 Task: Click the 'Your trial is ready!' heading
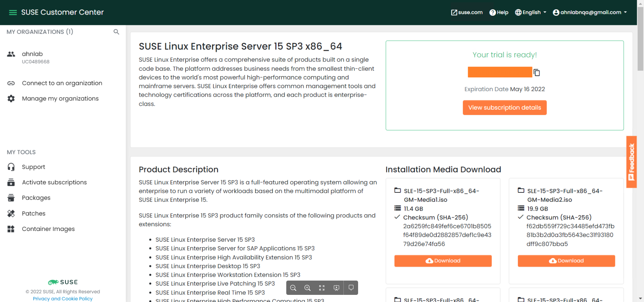pyautogui.click(x=505, y=55)
